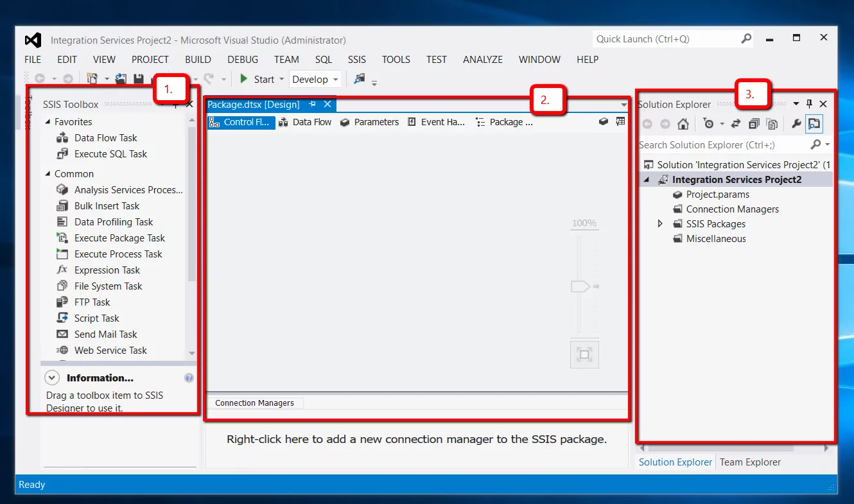Close the Package.dtsx design tab

[327, 104]
